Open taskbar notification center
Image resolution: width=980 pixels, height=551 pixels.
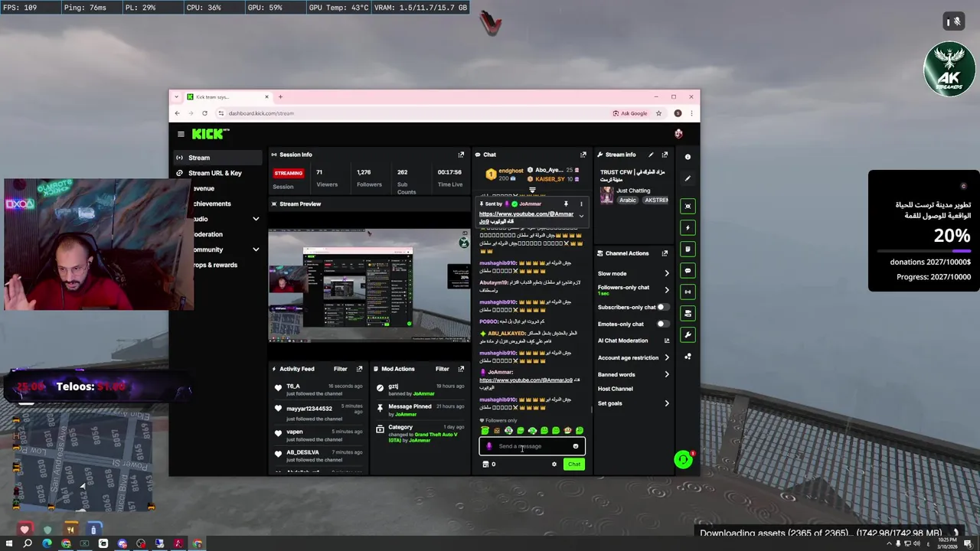coord(968,544)
